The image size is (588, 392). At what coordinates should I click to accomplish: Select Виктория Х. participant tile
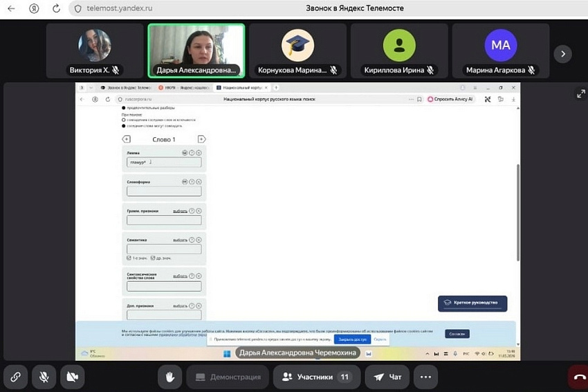point(95,51)
